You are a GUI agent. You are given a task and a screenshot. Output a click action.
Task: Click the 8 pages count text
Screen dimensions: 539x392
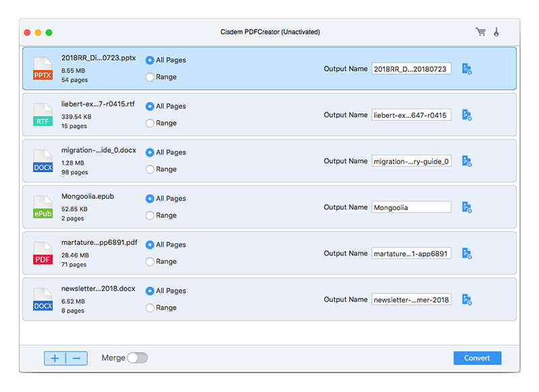pyautogui.click(x=73, y=311)
